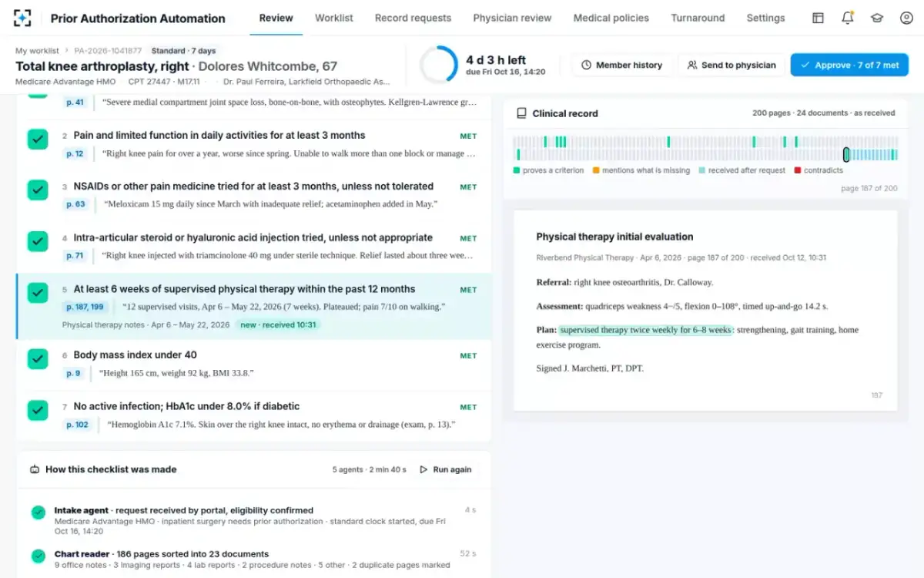Screen dimensions: 924x578
Task: Click the 'Standard · 7 days' tag
Action: pos(184,51)
